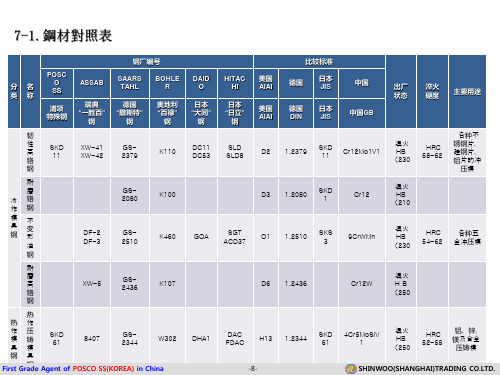Select the page number 8 in footer

tap(253, 369)
